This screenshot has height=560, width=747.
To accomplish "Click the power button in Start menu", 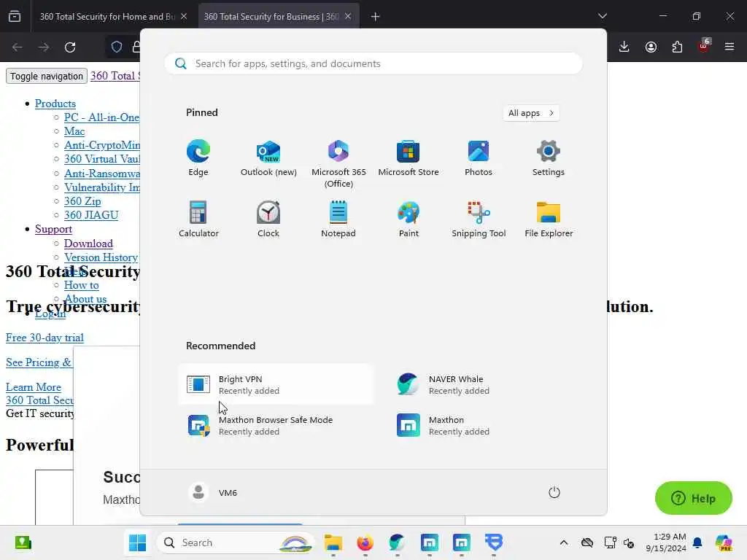I will 554,492.
